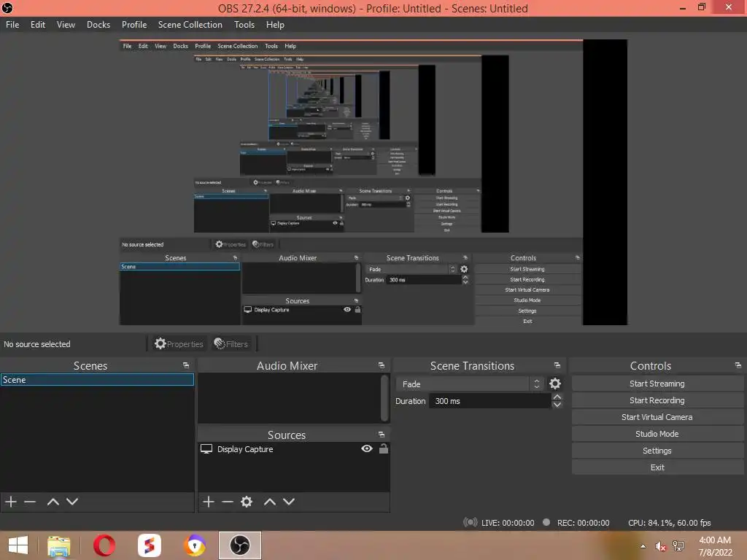Add a new source with plus icon

tap(208, 502)
